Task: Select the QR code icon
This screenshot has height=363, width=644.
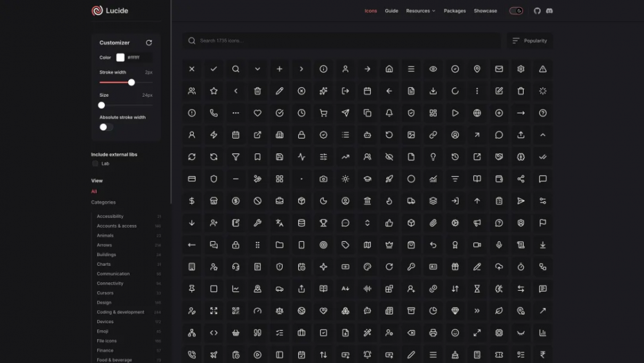Action: click(236, 311)
